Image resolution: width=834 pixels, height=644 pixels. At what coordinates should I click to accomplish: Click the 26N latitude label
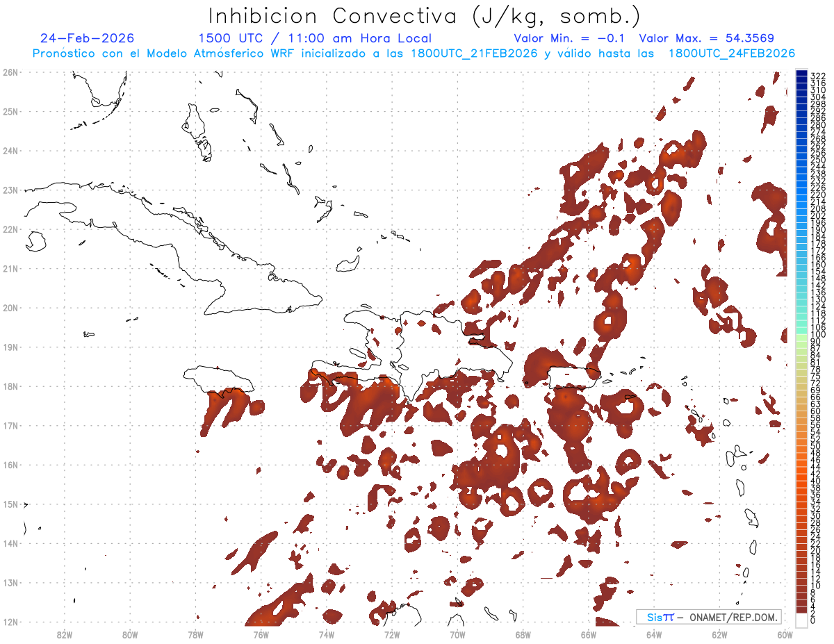pos(10,72)
